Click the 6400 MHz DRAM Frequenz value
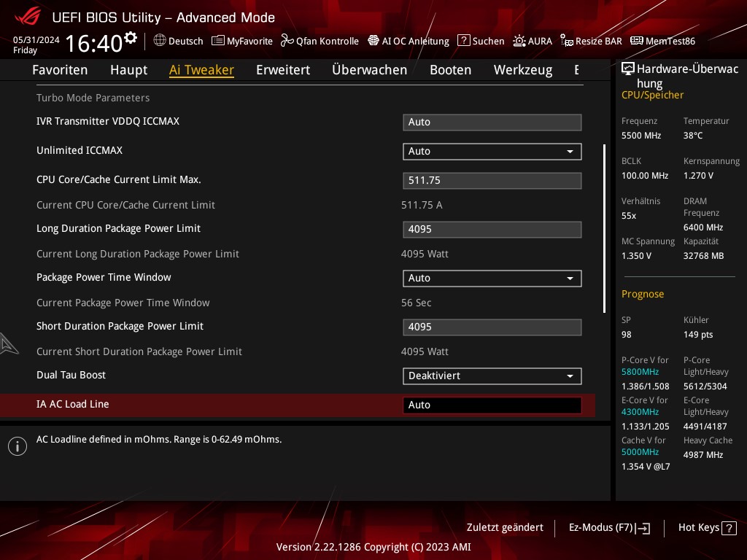Viewport: 747px width, 560px height. [x=703, y=227]
